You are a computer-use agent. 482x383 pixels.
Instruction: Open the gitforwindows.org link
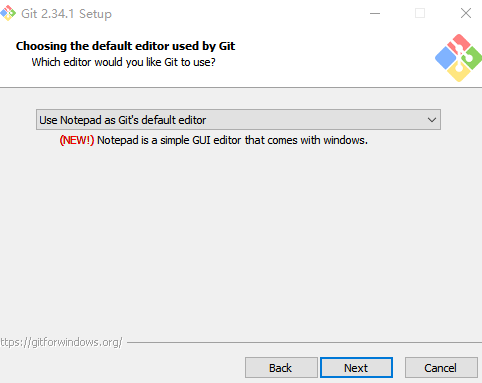click(61, 342)
